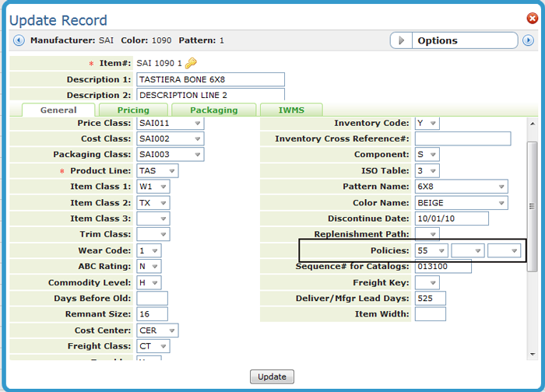Switch to the Pricing tab
The height and width of the screenshot is (392, 545).
tap(133, 110)
